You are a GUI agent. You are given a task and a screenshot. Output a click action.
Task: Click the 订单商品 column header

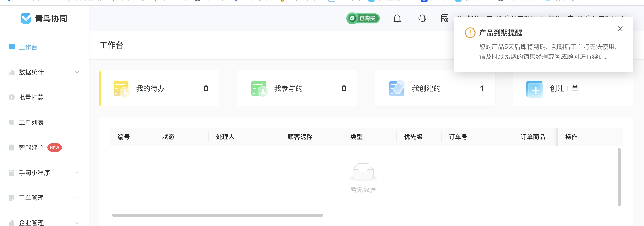(533, 137)
